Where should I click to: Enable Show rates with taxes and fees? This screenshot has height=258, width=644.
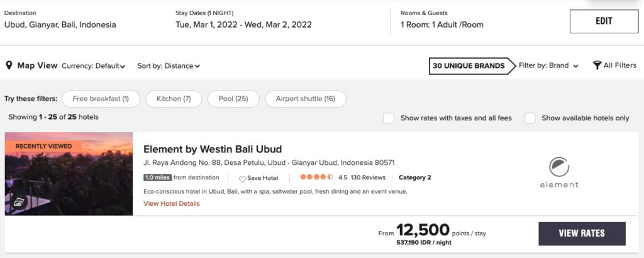[389, 118]
